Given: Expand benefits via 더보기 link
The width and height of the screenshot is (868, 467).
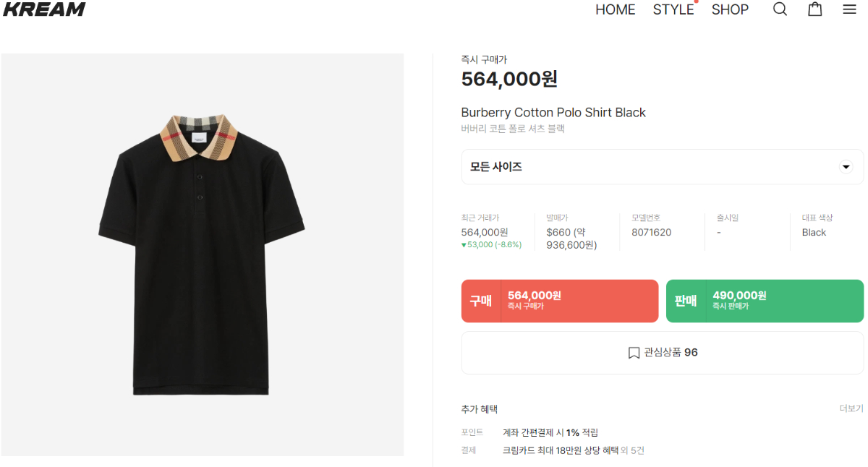Looking at the screenshot, I should (851, 408).
